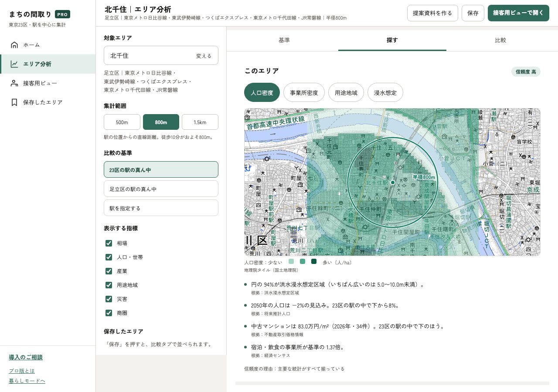
Task: Choose 23区の駅の真ん中 as baseline
Action: click(161, 169)
